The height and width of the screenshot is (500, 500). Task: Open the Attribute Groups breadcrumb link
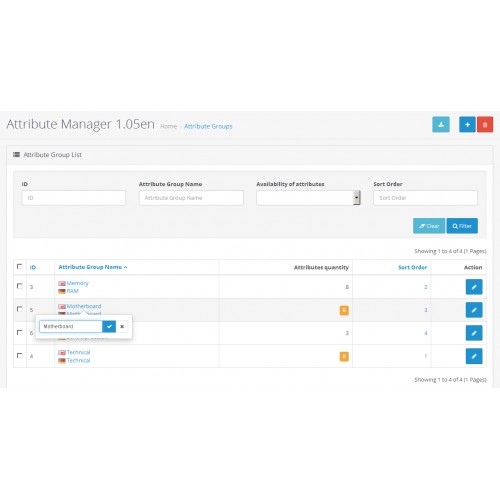(x=208, y=126)
